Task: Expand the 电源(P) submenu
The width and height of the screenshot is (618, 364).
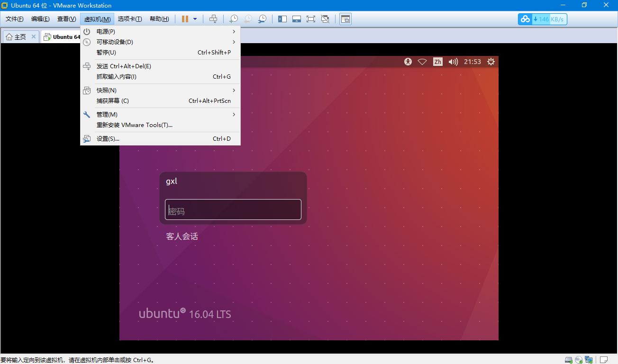Action: (160, 31)
